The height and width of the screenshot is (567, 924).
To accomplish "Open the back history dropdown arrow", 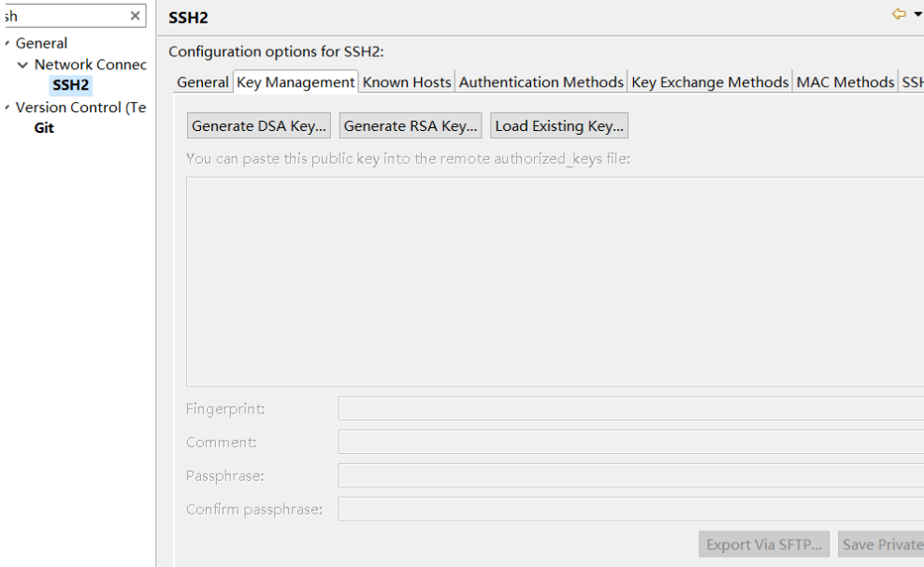I will [918, 14].
